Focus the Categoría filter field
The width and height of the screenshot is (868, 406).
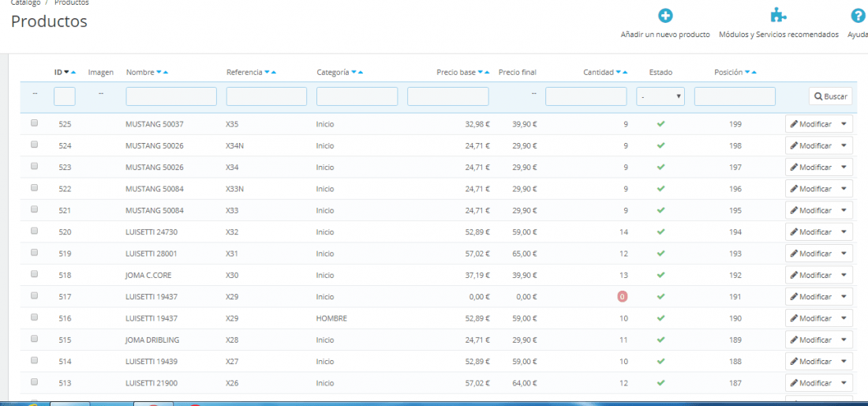[x=357, y=96]
